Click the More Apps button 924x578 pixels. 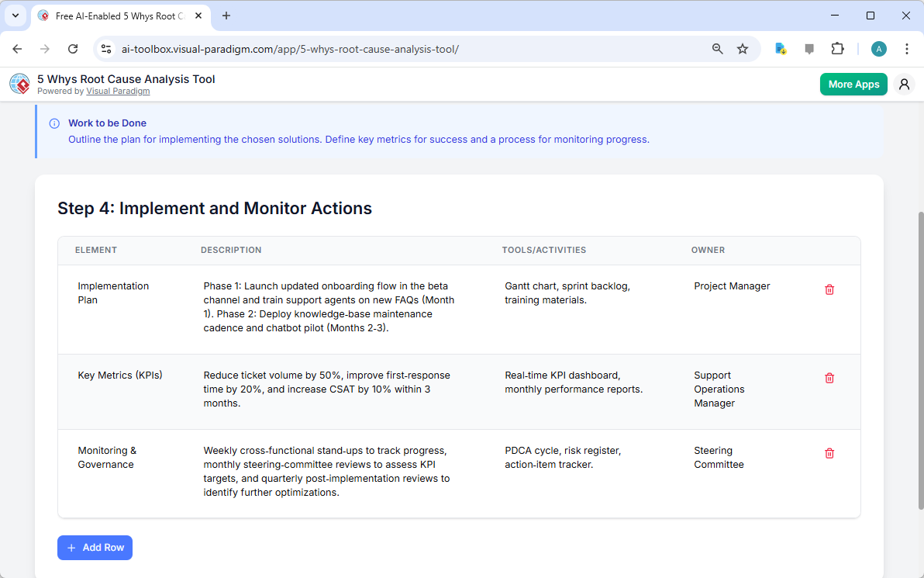click(x=853, y=84)
